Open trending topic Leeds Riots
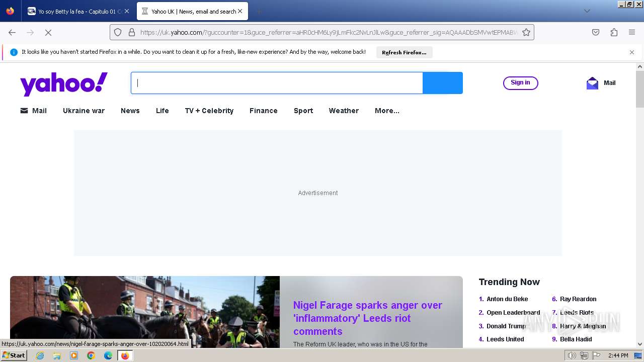Screen dimensions: 644x362 (577, 313)
